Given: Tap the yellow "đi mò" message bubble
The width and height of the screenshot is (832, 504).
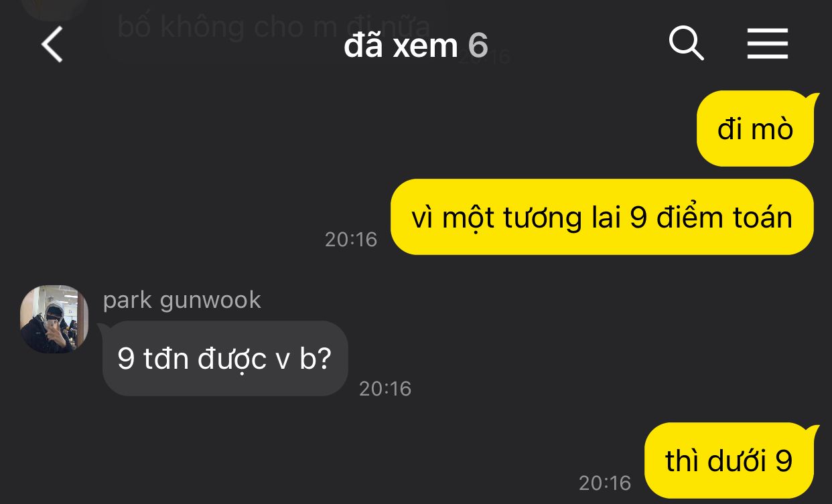Looking at the screenshot, I should pos(755,129).
